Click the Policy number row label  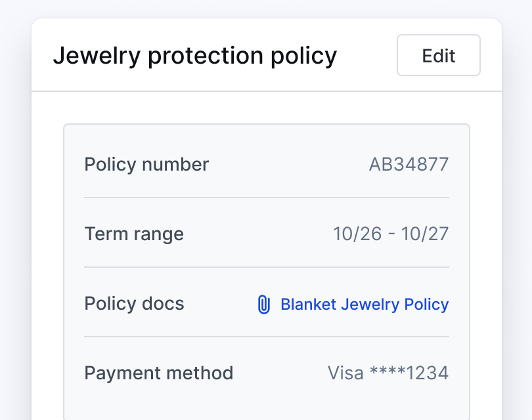(146, 165)
